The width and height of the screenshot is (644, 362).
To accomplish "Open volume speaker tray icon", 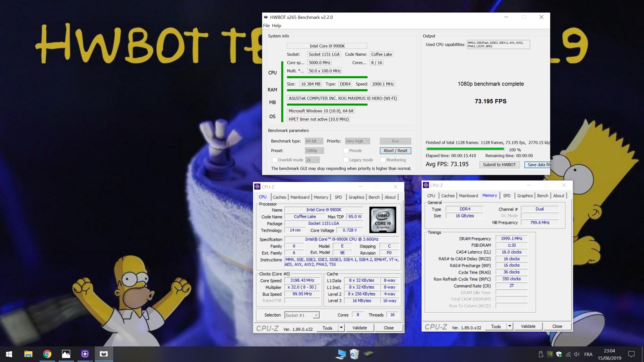I will [577, 354].
